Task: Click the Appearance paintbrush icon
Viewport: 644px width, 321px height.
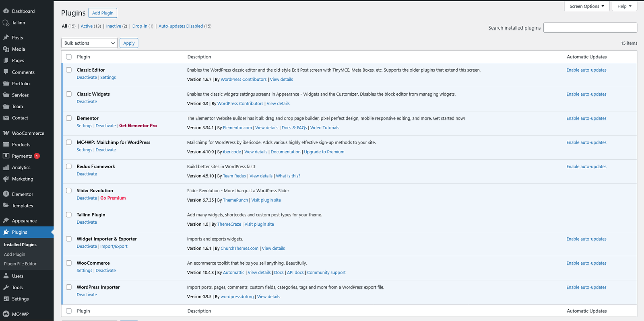Action: [x=6, y=220]
